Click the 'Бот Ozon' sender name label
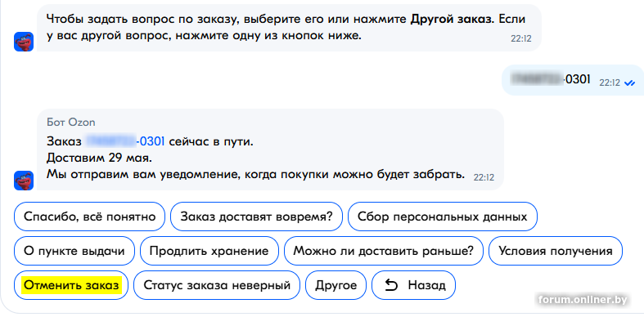 tap(71, 123)
